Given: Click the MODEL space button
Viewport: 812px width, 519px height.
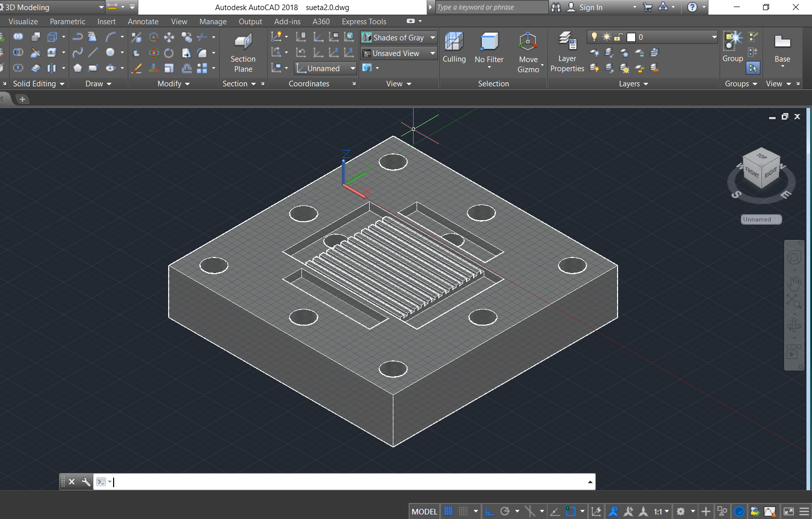Looking at the screenshot, I should 424,511.
